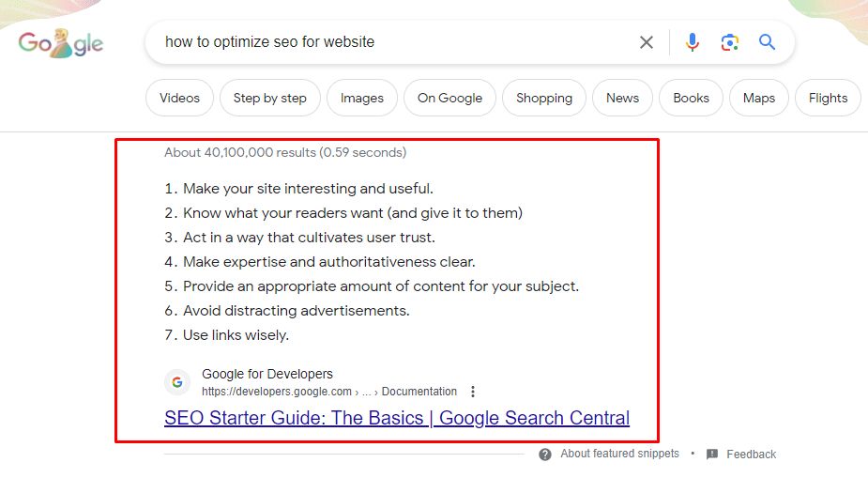
Task: Click the developers.google.com URL breadcrumb
Action: [329, 392]
